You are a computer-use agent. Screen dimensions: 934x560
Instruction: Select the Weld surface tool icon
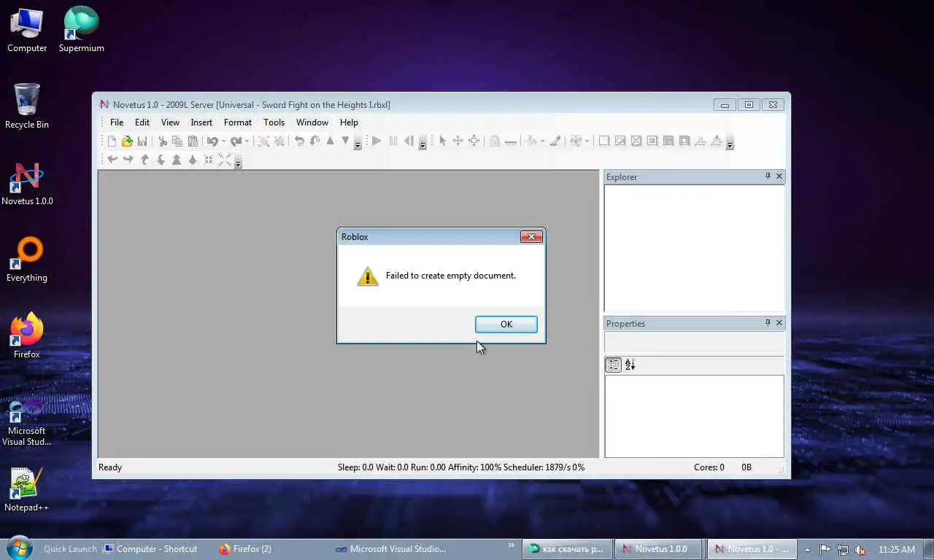636,141
